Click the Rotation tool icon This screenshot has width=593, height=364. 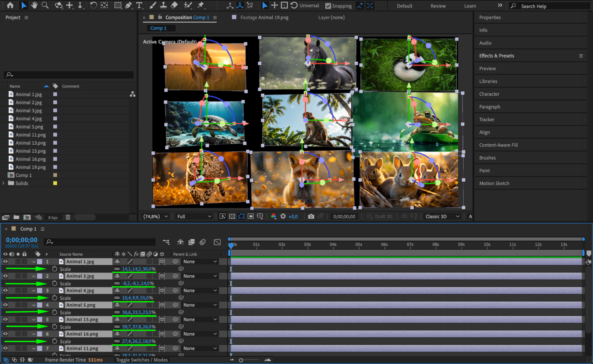(x=93, y=5)
